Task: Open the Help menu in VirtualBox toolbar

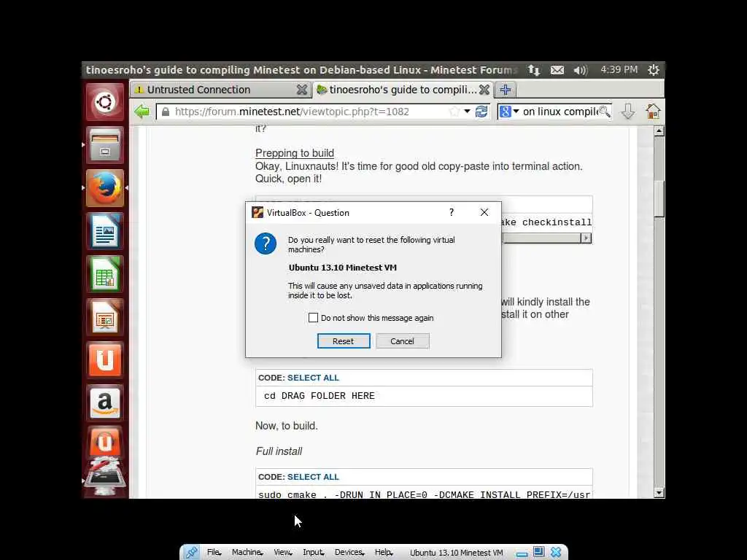Action: 384,553
